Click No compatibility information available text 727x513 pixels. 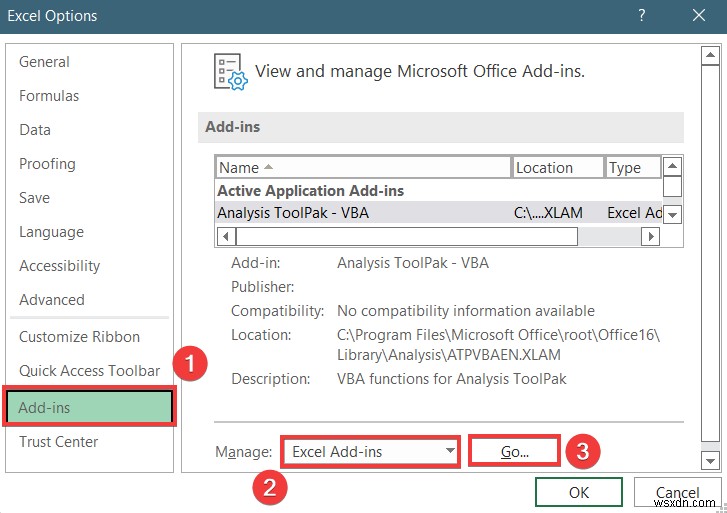click(x=466, y=310)
